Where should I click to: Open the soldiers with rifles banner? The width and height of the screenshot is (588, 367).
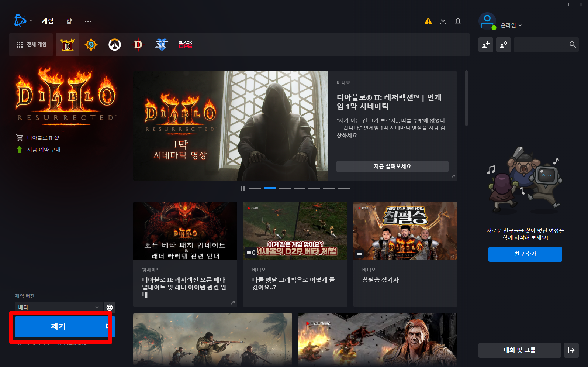click(212, 340)
